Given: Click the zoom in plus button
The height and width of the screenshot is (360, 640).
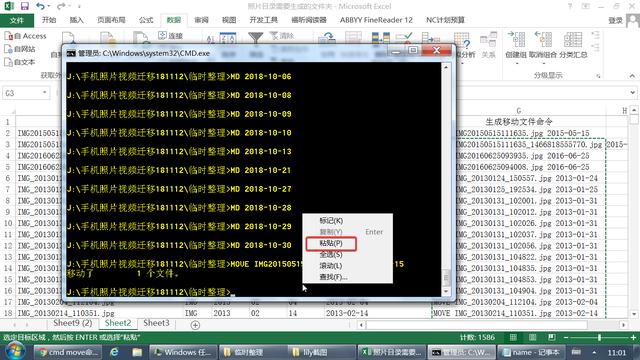Looking at the screenshot, I should click(633, 338).
